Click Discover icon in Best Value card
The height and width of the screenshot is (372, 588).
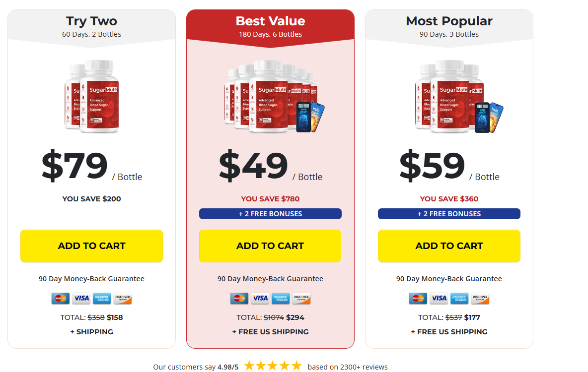click(301, 299)
